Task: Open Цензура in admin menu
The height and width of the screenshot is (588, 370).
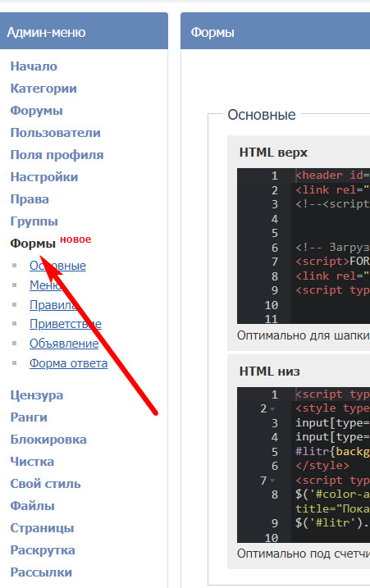Action: pos(37,395)
